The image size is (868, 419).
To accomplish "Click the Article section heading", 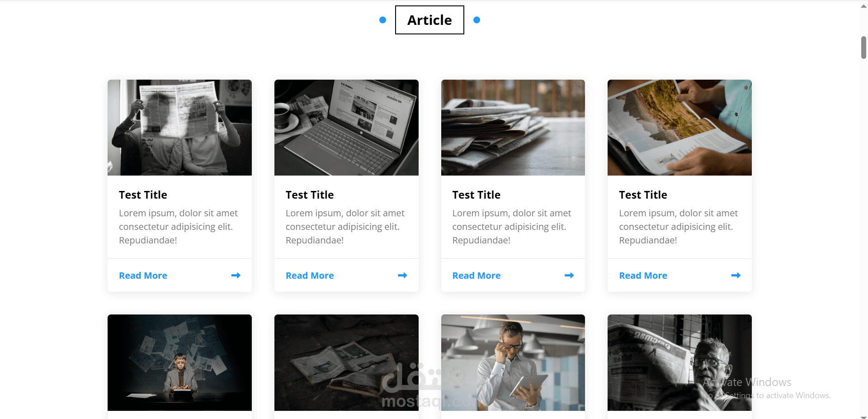I will click(x=429, y=20).
